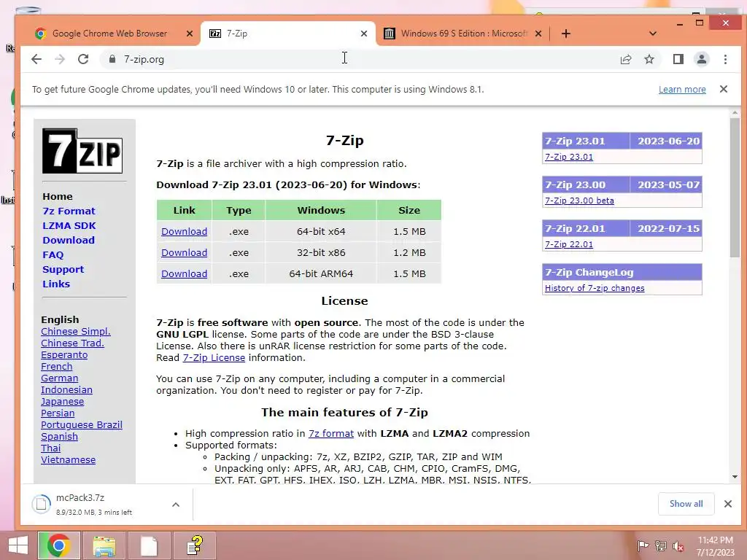Image resolution: width=747 pixels, height=560 pixels.
Task: Open the help question-mark taskbar app
Action: point(194,545)
